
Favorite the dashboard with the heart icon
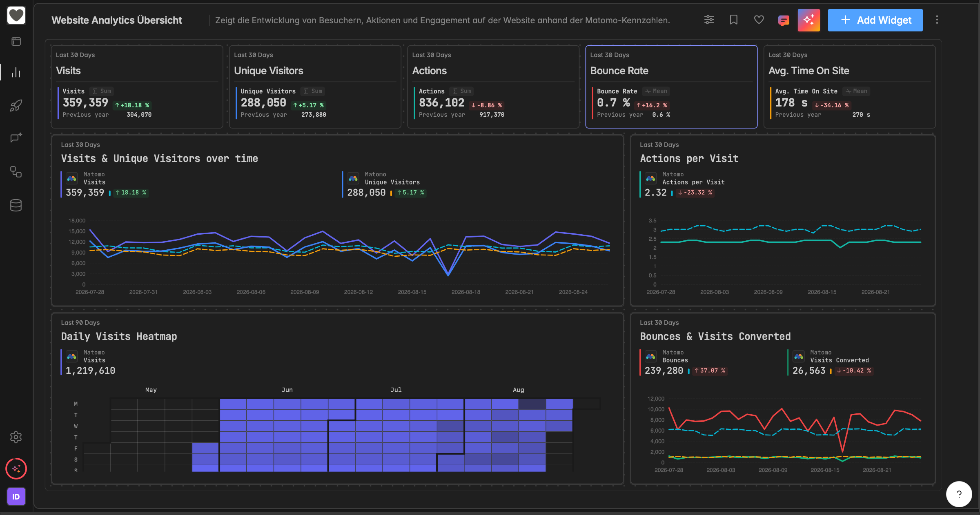(759, 20)
